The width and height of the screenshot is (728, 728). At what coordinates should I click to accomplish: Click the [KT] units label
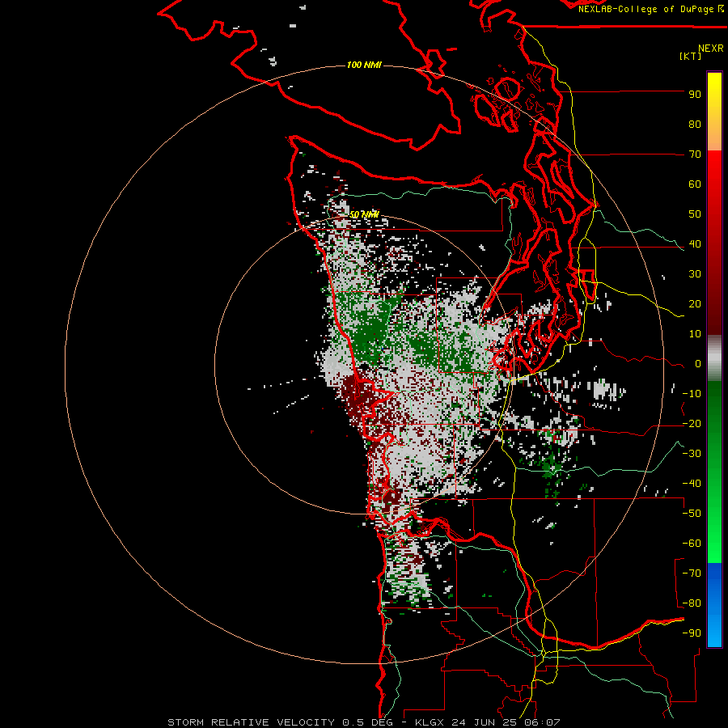691,56
